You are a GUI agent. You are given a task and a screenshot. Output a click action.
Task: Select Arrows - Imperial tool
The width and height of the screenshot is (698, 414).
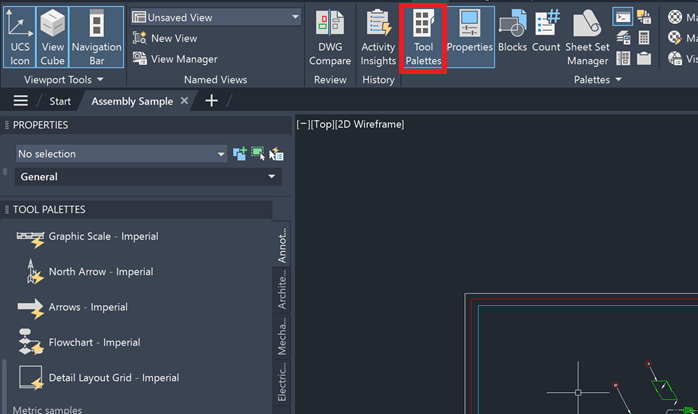[72, 307]
